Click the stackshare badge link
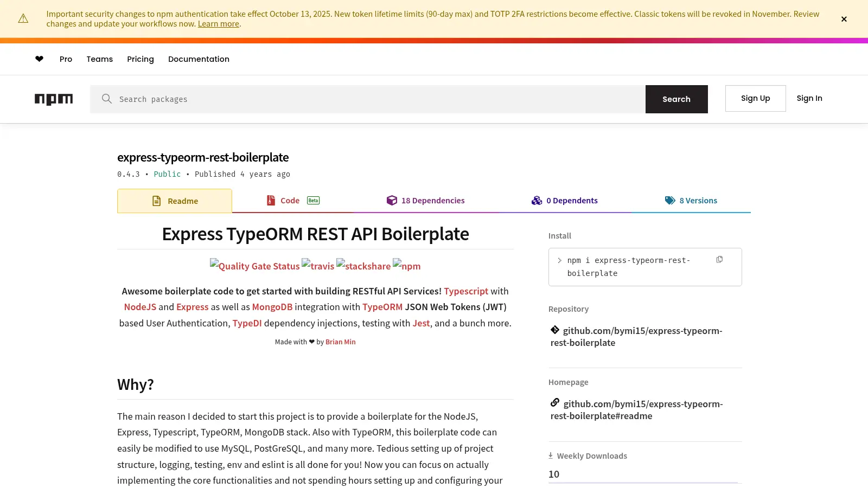The width and height of the screenshot is (868, 488). (363, 266)
